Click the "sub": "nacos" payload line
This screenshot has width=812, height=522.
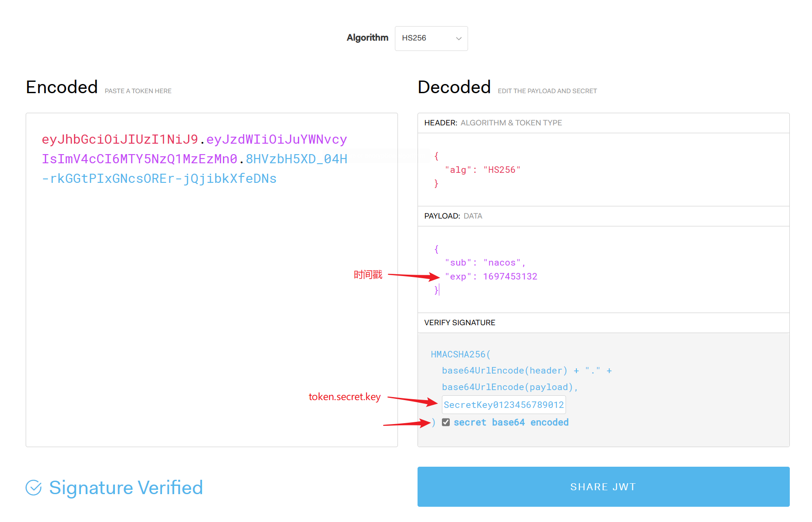point(485,263)
